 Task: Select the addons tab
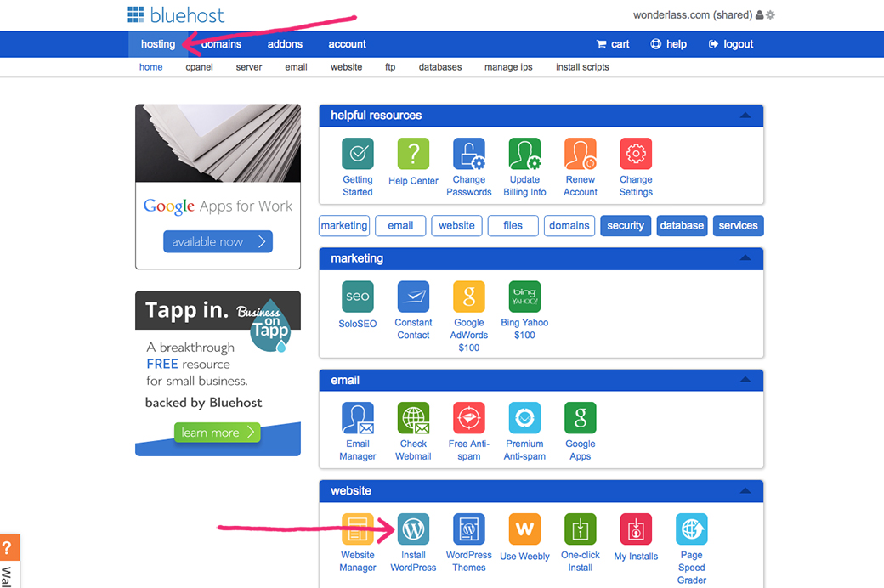(x=285, y=44)
